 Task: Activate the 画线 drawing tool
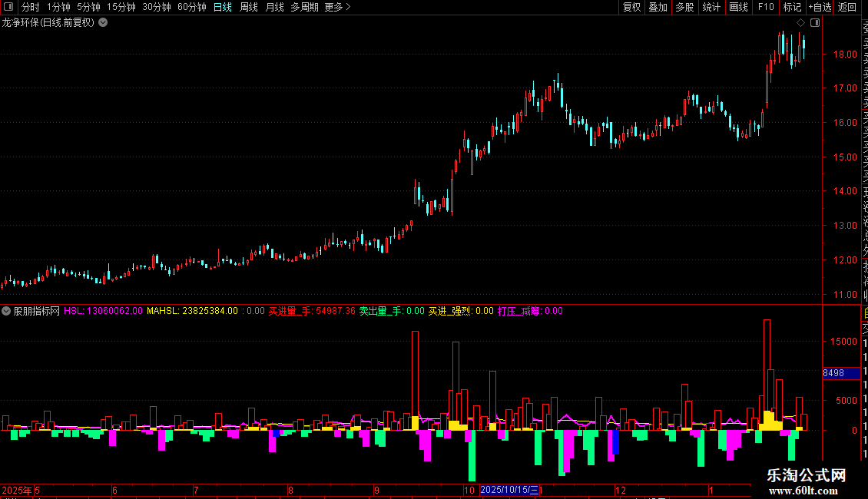tap(738, 7)
